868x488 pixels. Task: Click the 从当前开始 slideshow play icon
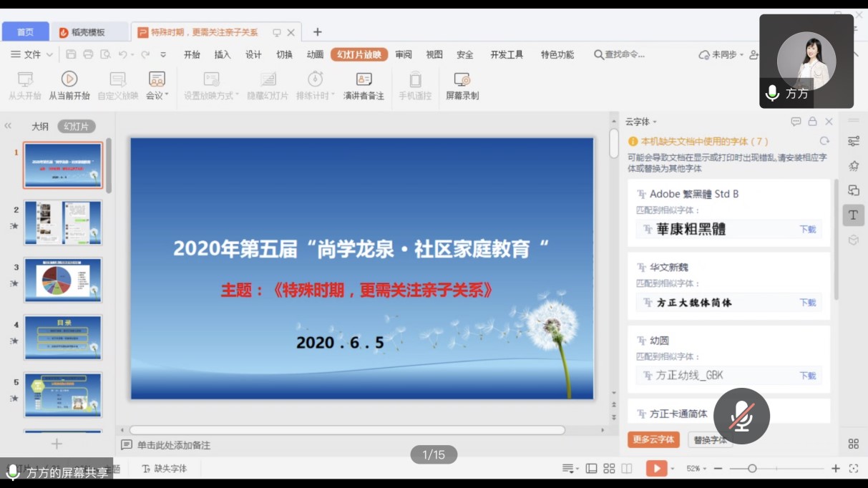(x=69, y=79)
